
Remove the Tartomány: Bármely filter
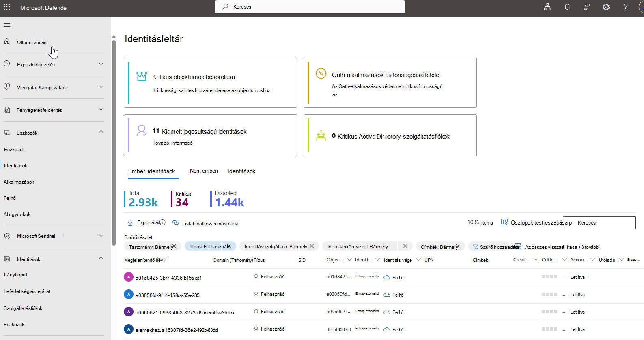click(x=174, y=246)
